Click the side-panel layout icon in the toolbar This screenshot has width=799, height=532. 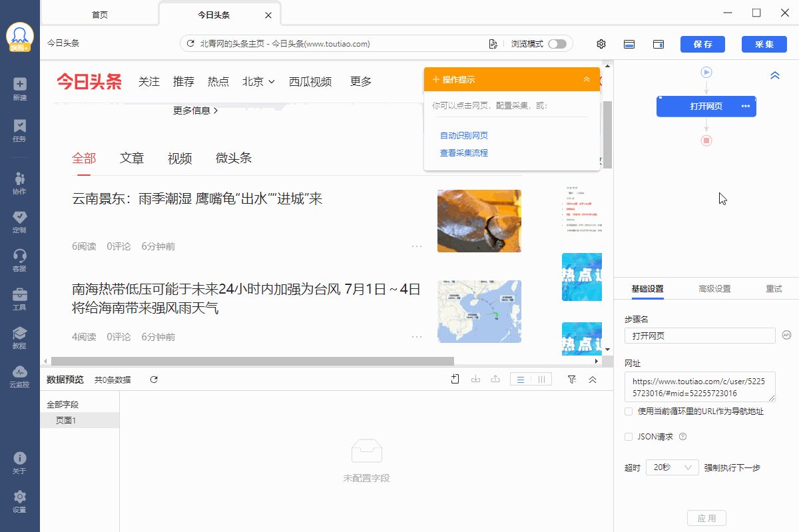coord(659,44)
